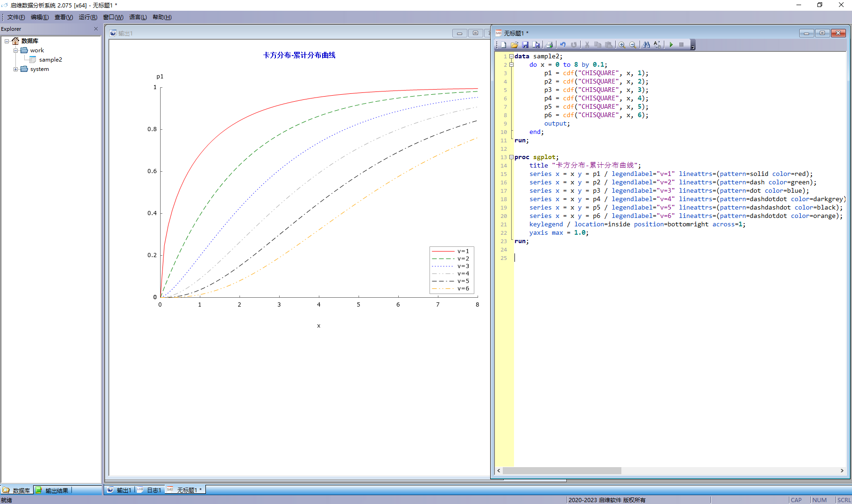Print the editor contents
The image size is (852, 504).
[x=549, y=45]
